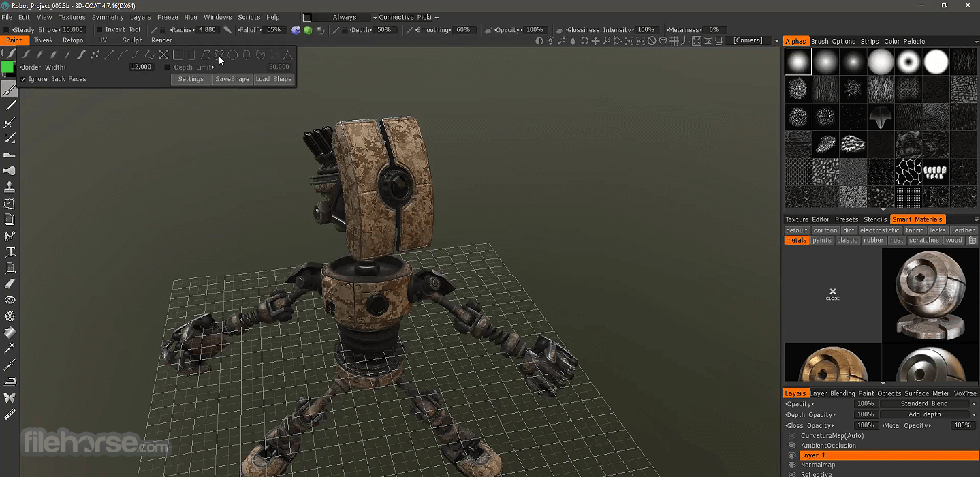
Task: Select the triangle-shaped draw mode icon
Action: (288, 55)
